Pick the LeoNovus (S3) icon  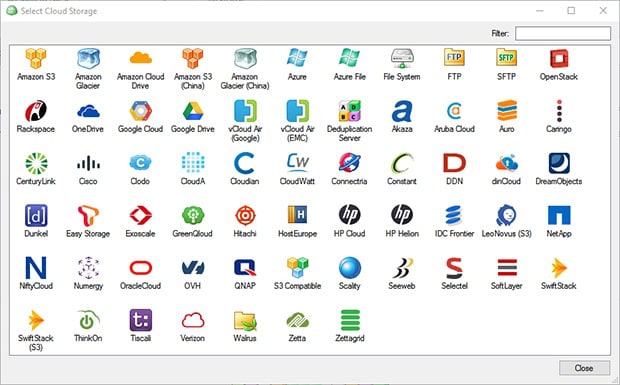pyautogui.click(x=507, y=215)
